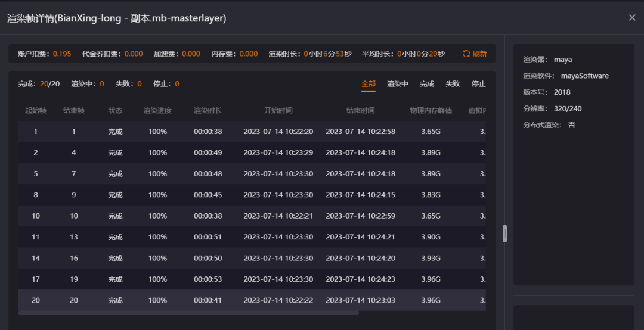The width and height of the screenshot is (644, 330).
Task: Select the 停止 filter tab
Action: pos(478,84)
